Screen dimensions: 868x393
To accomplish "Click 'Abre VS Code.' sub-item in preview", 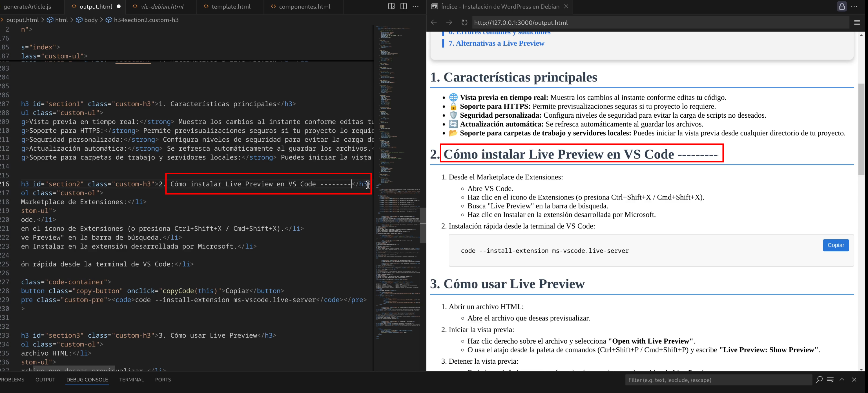I will (490, 188).
